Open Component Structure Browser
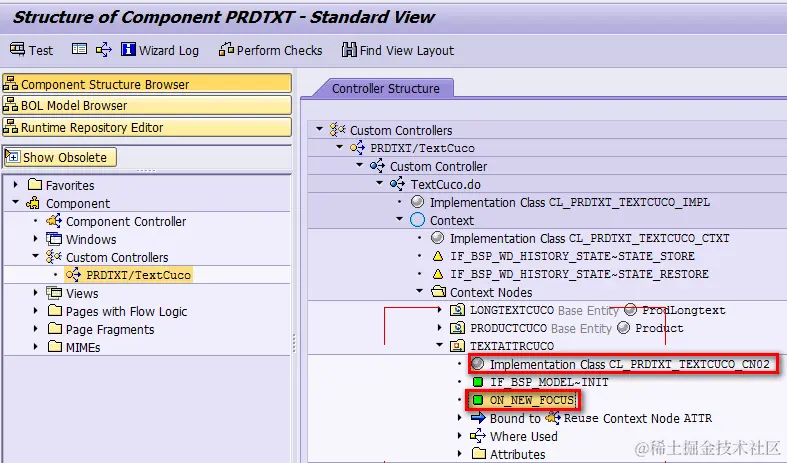 147,84
